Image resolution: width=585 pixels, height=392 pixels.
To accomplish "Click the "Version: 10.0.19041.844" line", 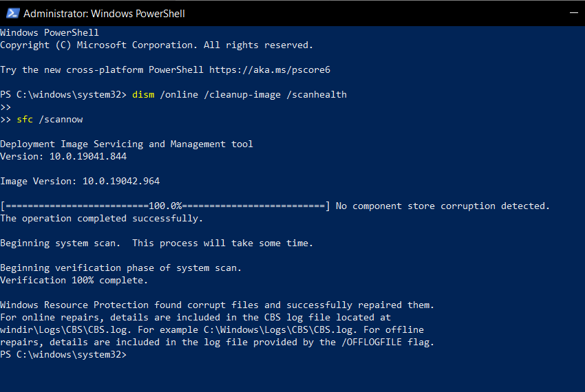I will pos(63,156).
